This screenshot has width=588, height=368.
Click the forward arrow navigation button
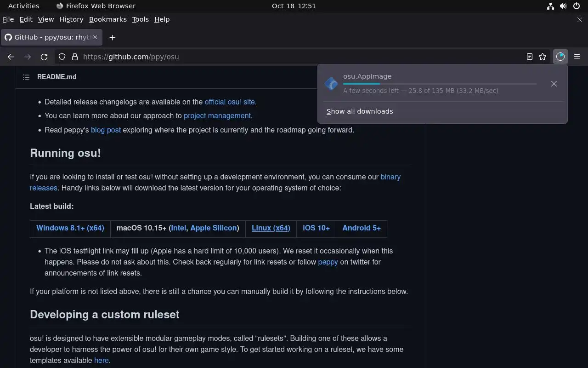pos(28,57)
